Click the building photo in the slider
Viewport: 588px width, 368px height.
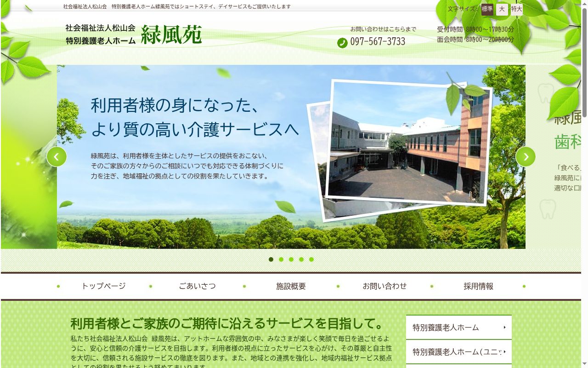click(x=409, y=143)
